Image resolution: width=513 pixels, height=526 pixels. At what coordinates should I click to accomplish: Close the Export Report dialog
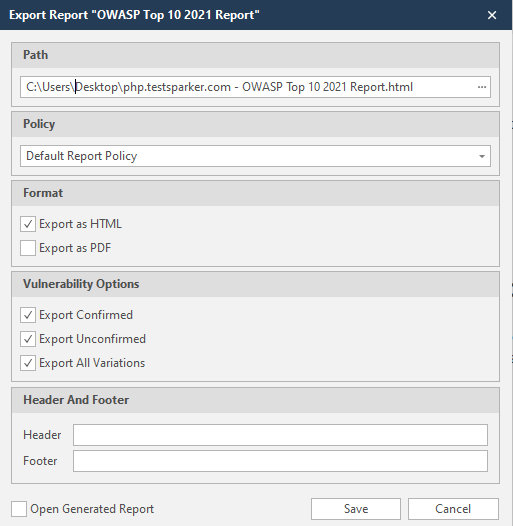(x=492, y=15)
